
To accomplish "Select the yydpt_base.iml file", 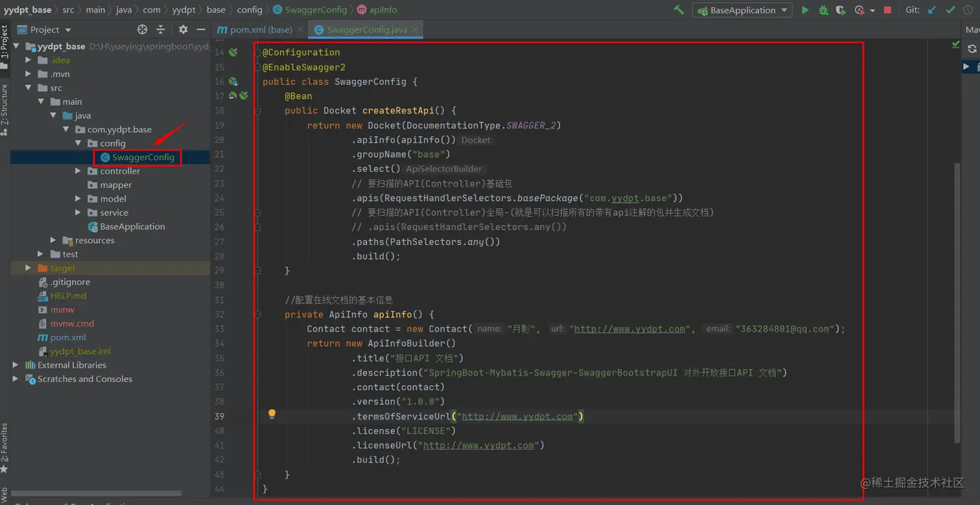I will point(75,351).
